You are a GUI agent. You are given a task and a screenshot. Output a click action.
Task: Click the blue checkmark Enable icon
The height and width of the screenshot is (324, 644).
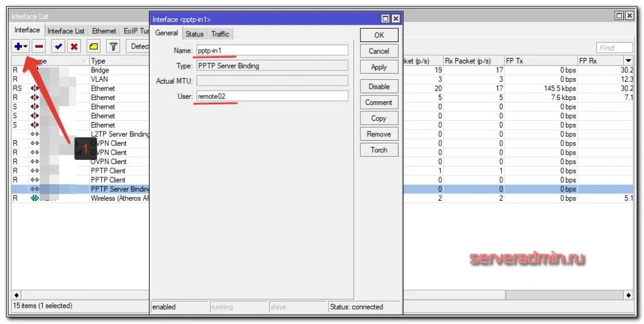[x=58, y=47]
